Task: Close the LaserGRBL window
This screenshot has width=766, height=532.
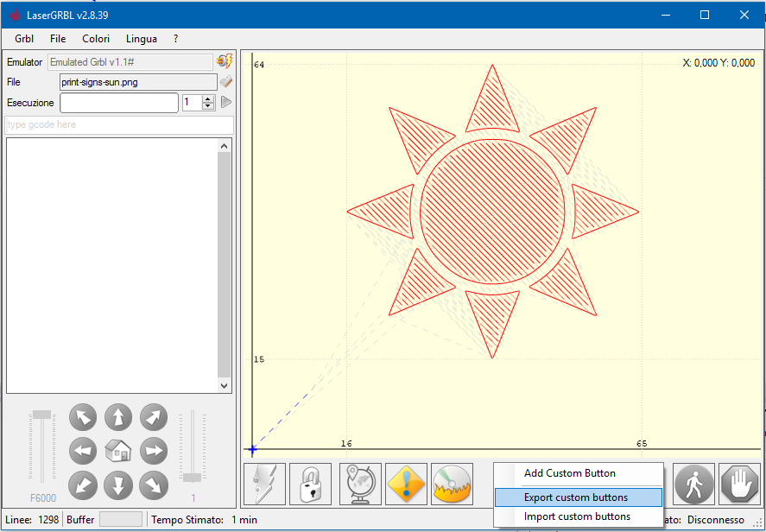Action: [744, 16]
